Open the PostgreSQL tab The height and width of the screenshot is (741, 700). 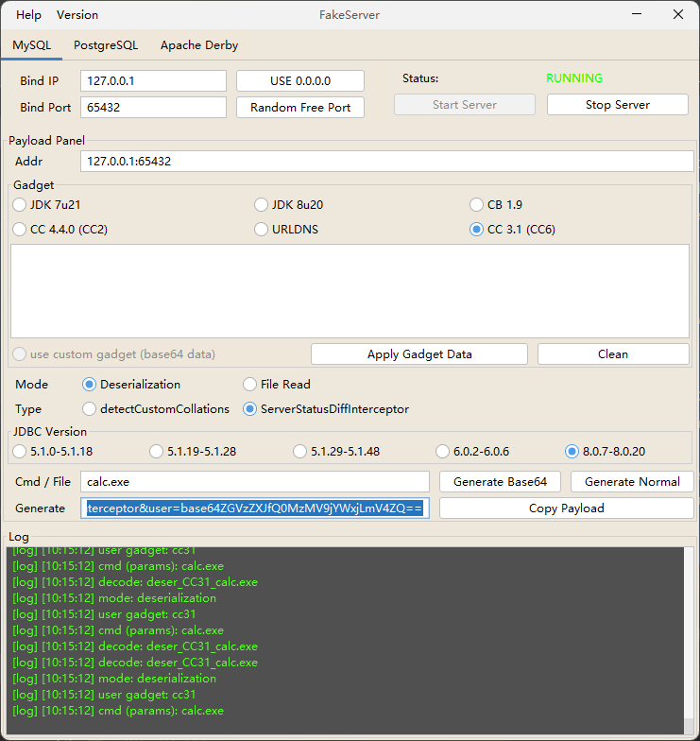106,45
